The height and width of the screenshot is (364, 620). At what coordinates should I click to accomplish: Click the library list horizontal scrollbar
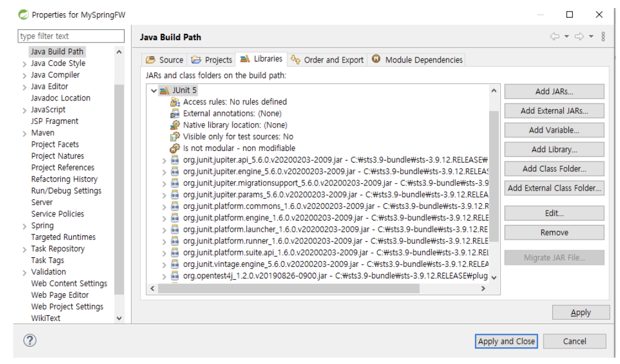(x=289, y=289)
